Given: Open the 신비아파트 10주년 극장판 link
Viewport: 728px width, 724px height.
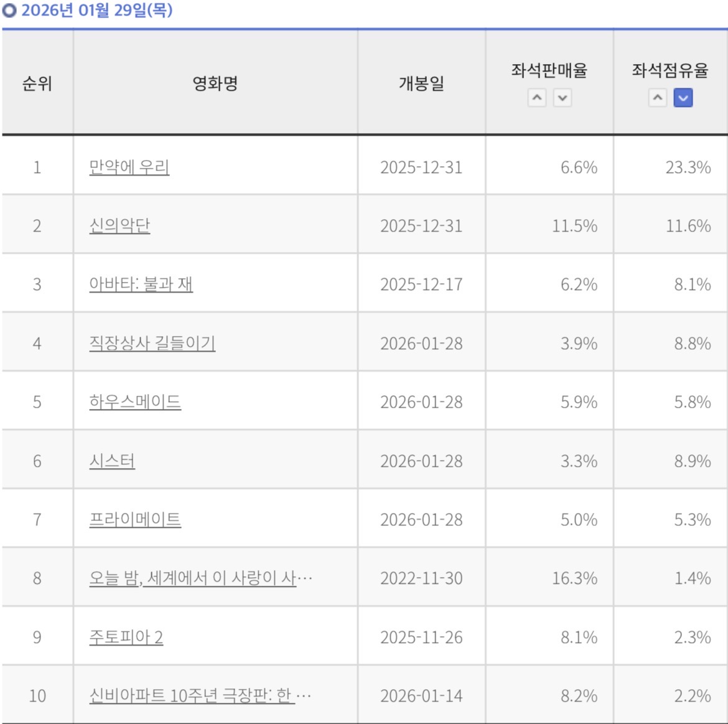Looking at the screenshot, I should (x=200, y=695).
